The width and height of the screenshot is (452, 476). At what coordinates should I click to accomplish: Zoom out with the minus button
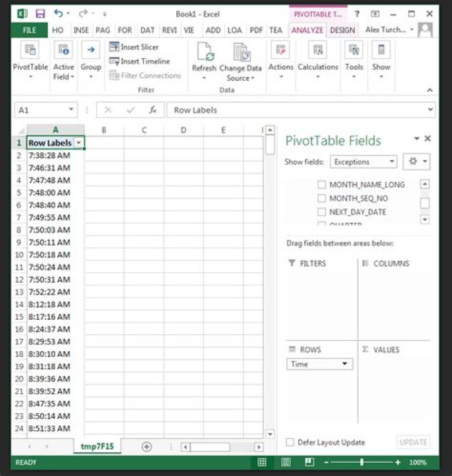coord(326,462)
